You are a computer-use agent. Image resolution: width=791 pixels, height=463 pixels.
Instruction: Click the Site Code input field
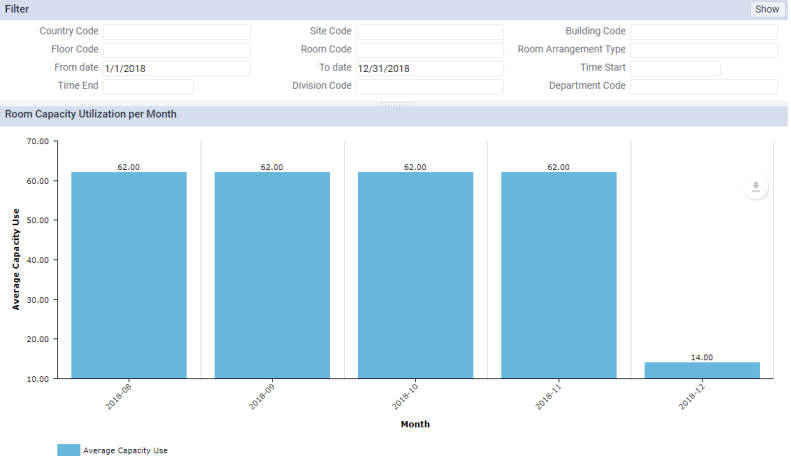tap(429, 32)
